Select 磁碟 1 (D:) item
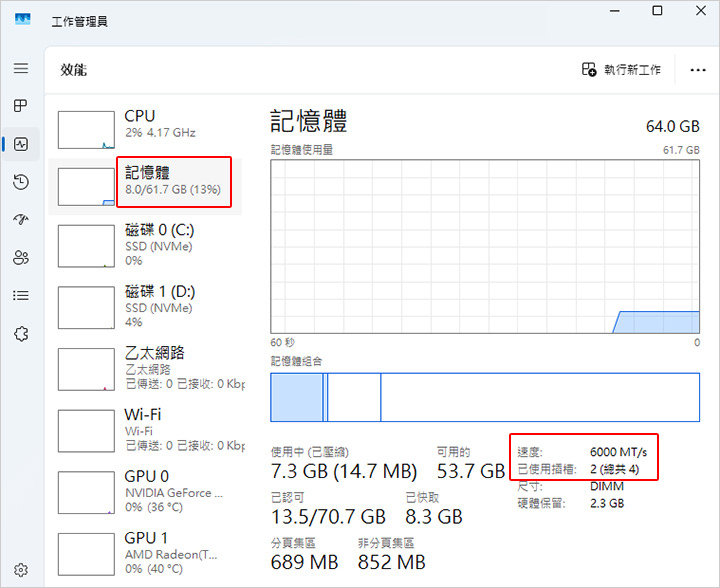Screen dimensions: 720x588 [x=145, y=307]
